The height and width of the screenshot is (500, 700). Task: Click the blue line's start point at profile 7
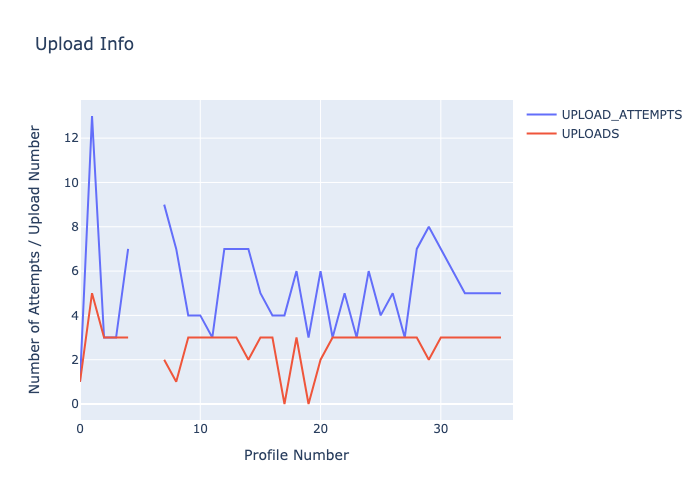coord(164,205)
